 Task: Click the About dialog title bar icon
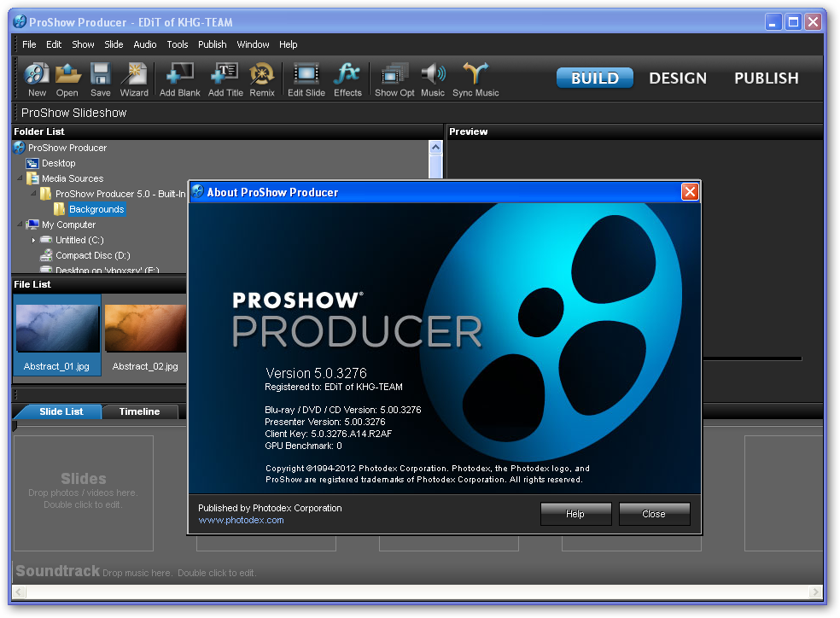(198, 191)
